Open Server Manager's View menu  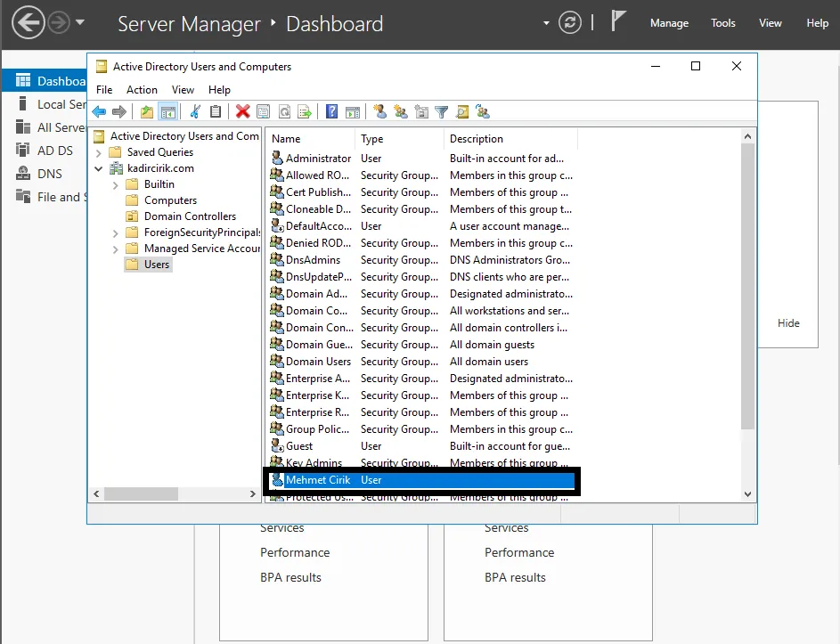[x=770, y=23]
